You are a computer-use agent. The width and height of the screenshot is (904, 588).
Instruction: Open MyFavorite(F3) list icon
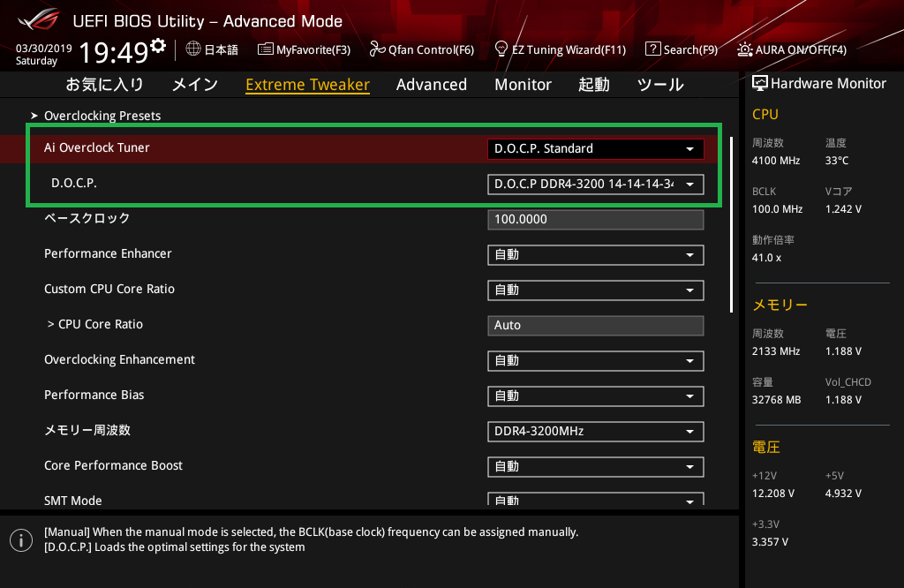[x=265, y=49]
